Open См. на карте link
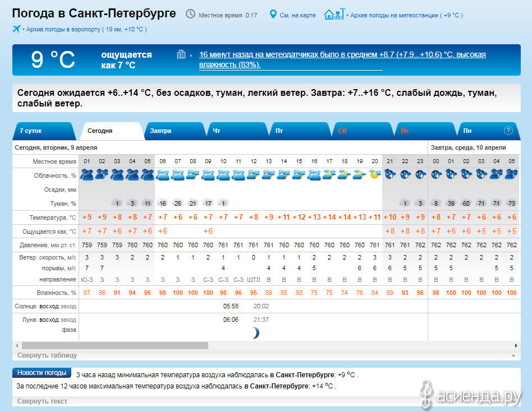 (x=297, y=15)
